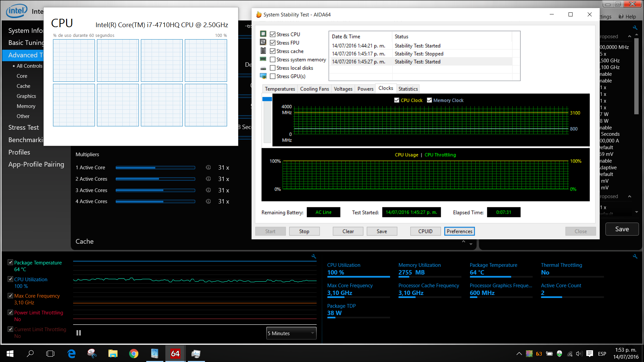
Task: Open graph settings wrench icon
Action: tap(314, 256)
